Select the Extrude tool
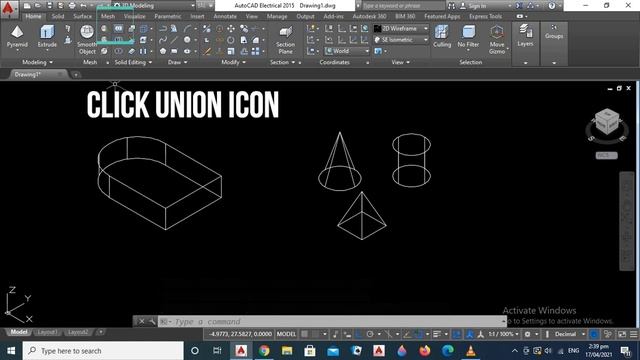 pyautogui.click(x=47, y=37)
